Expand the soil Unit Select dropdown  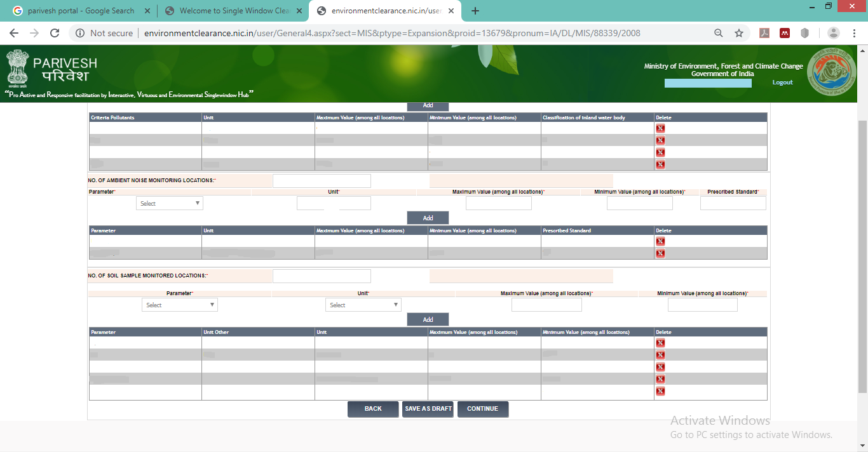pos(363,305)
